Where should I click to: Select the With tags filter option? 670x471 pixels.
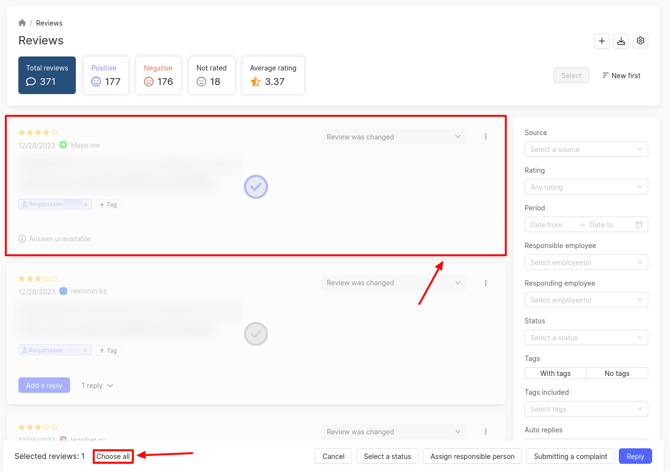coord(555,373)
